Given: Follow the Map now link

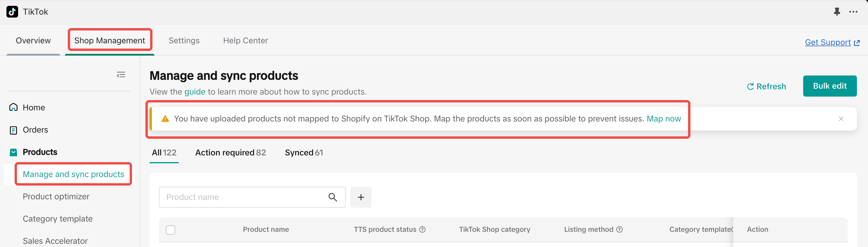Looking at the screenshot, I should pyautogui.click(x=664, y=119).
